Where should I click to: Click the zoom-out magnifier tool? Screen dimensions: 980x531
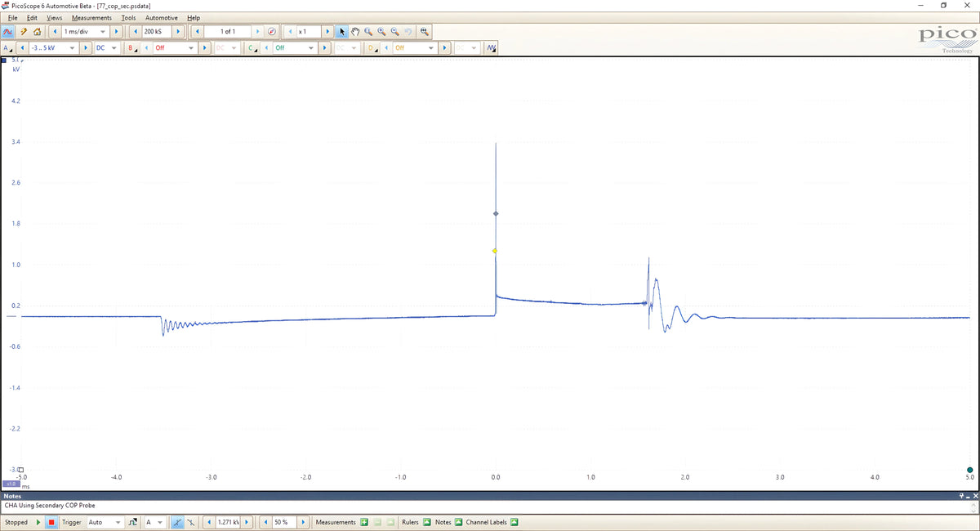394,31
